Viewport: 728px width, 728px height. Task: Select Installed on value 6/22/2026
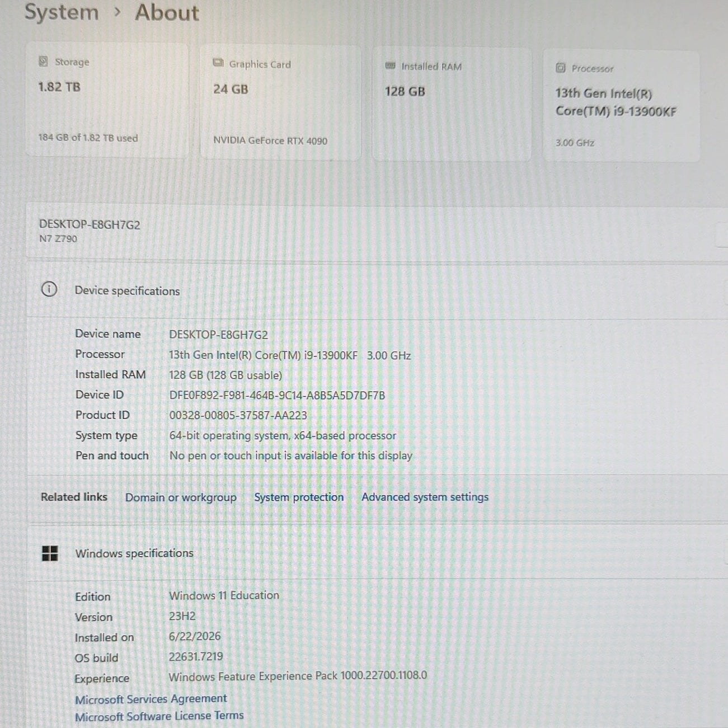tap(195, 636)
